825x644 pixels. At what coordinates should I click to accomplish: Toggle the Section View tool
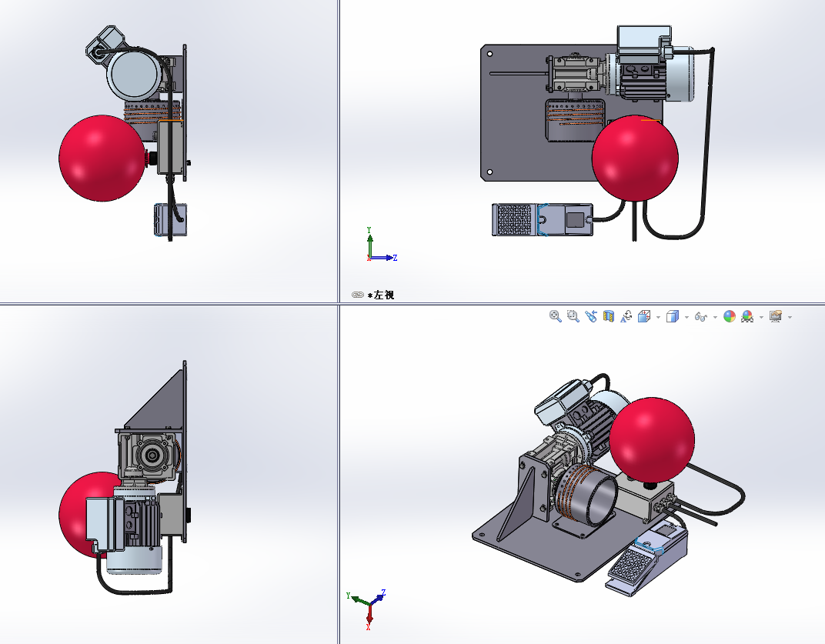click(x=609, y=316)
